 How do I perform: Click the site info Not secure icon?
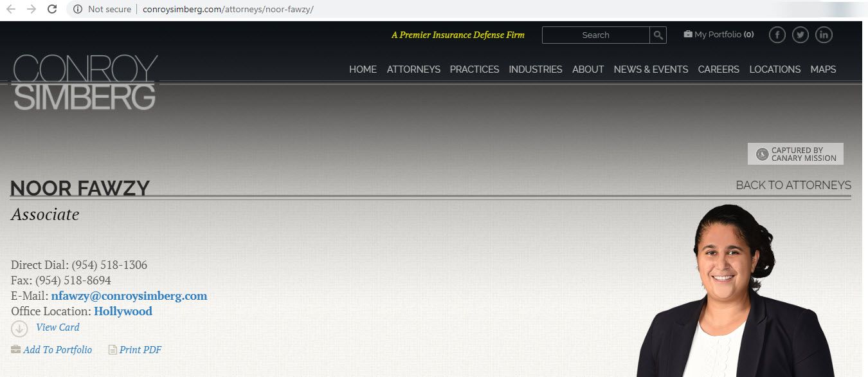(78, 9)
